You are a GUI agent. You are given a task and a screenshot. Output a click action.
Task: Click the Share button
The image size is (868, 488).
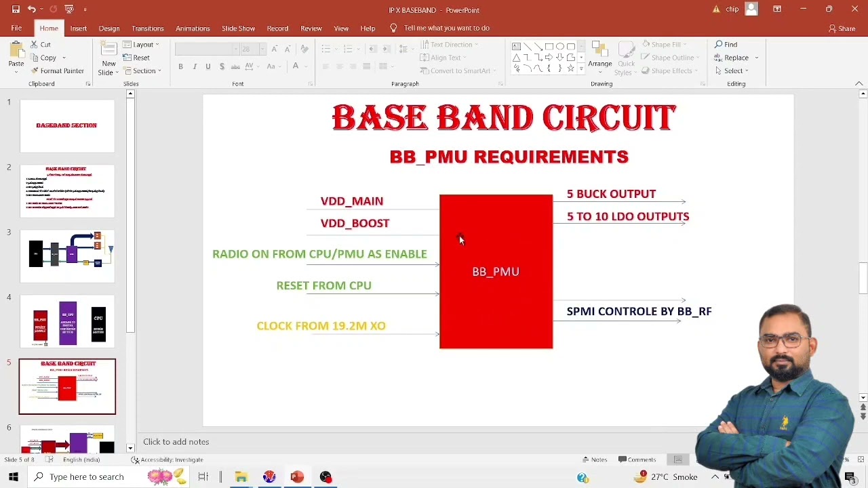(842, 28)
